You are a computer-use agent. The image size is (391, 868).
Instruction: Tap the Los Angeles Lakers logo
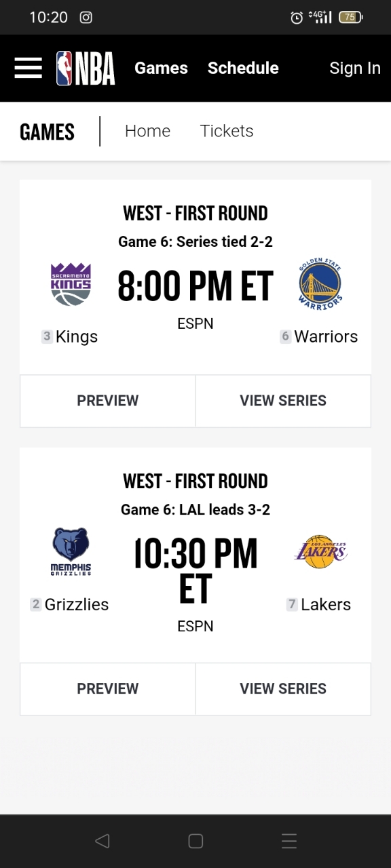click(320, 551)
